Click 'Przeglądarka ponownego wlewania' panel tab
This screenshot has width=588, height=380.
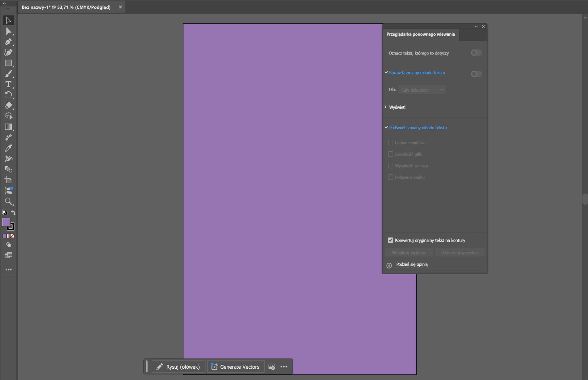(x=420, y=34)
